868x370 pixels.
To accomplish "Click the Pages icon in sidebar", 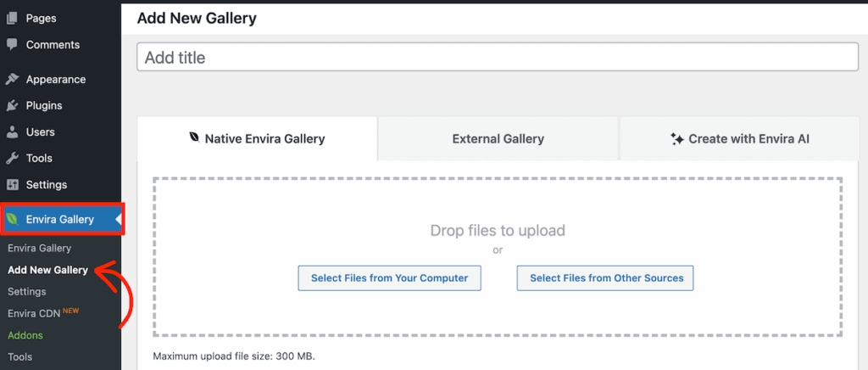I will pyautogui.click(x=12, y=18).
